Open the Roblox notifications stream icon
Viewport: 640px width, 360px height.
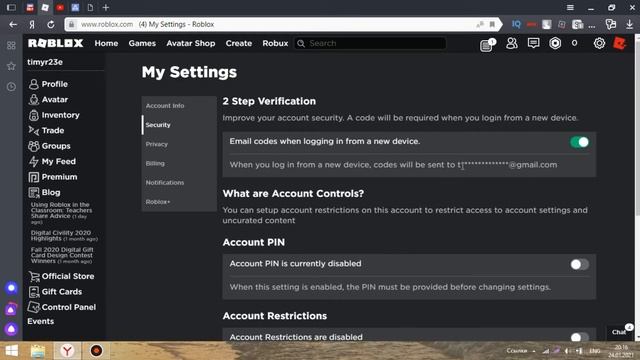tap(487, 44)
